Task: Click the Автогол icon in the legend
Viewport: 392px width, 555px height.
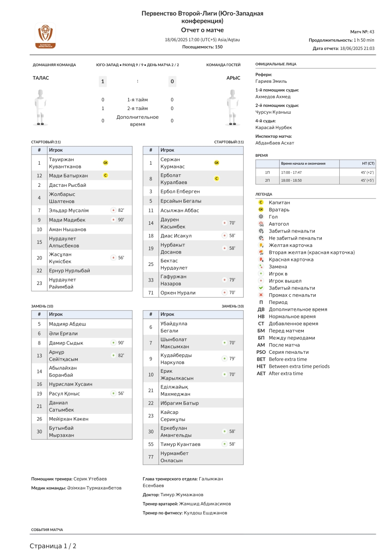Action: [x=261, y=224]
